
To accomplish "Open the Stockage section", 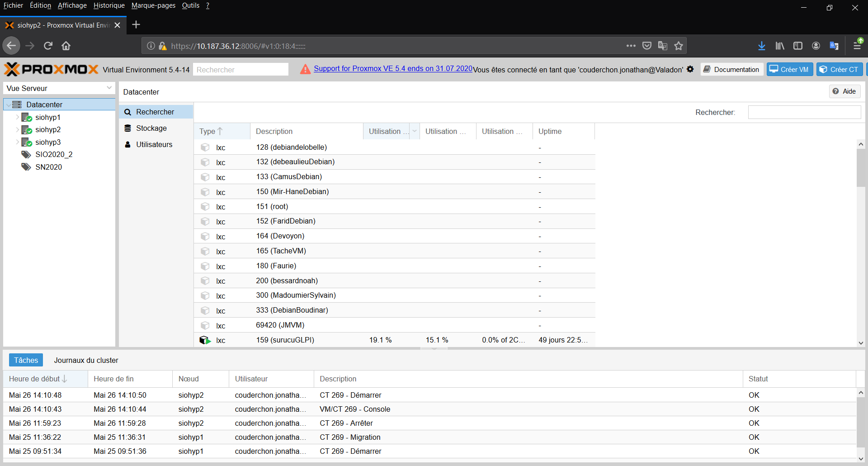I will 156,128.
